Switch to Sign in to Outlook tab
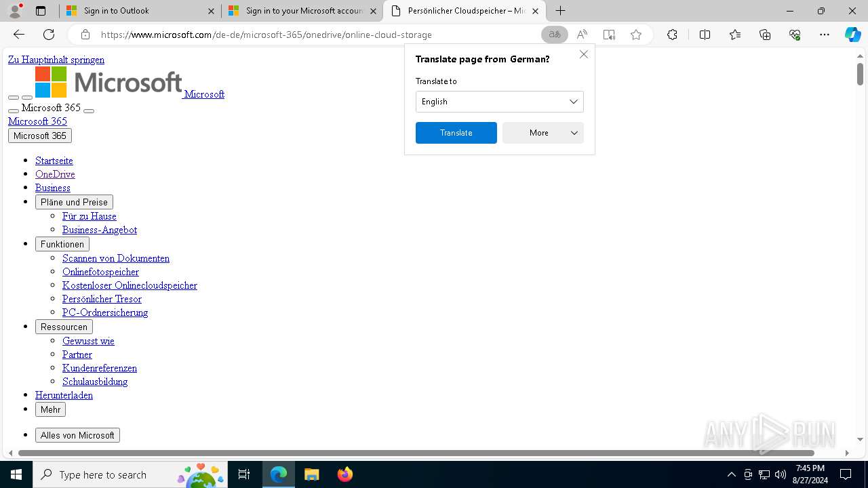 140,11
